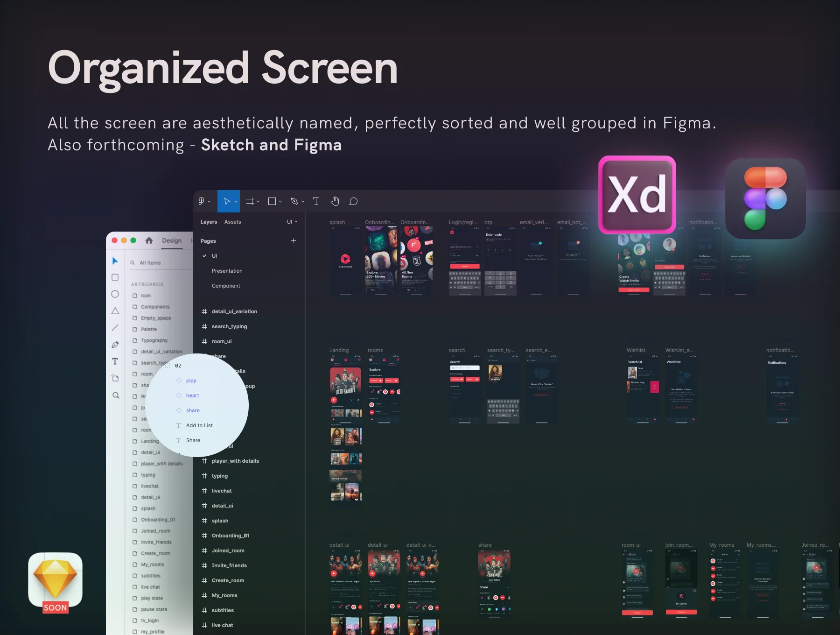Select the Add to List text layer

pos(199,425)
